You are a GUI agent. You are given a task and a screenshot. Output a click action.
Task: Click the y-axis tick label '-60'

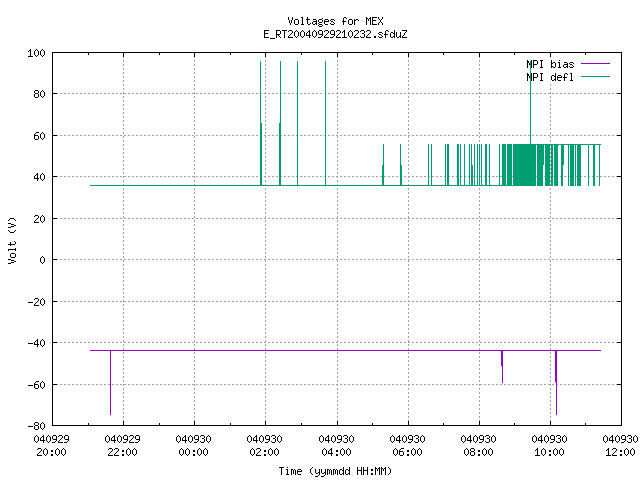tap(36, 384)
